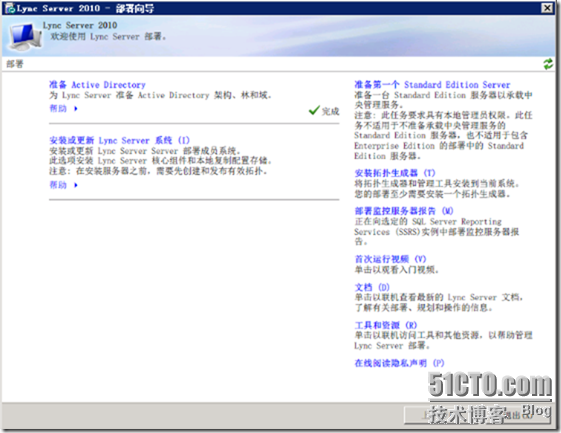Click the Lync Server computer icon in header
561x433 pixels.
(24, 36)
